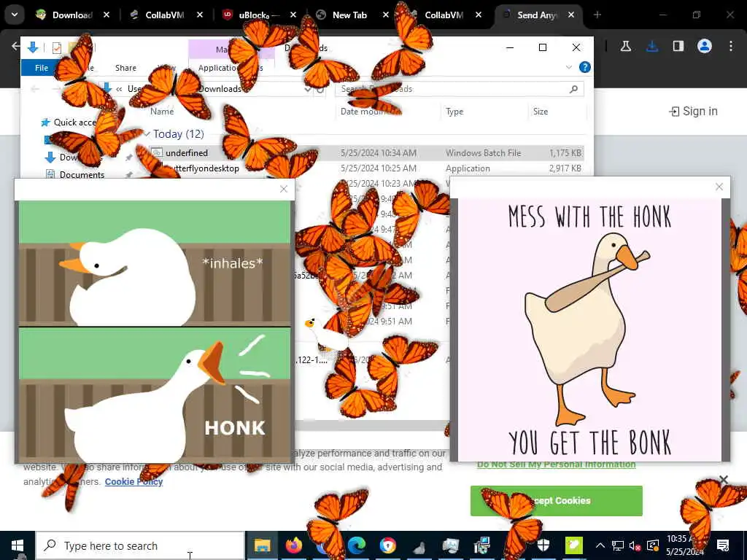Click the Accept Cookies button

tap(556, 500)
